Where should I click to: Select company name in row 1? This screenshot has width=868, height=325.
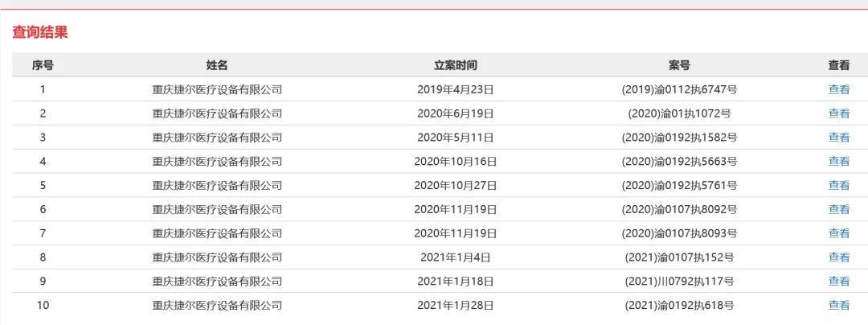[x=217, y=89]
